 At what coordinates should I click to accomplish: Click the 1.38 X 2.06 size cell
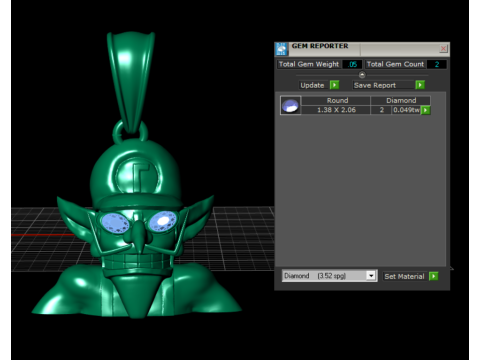[336, 110]
